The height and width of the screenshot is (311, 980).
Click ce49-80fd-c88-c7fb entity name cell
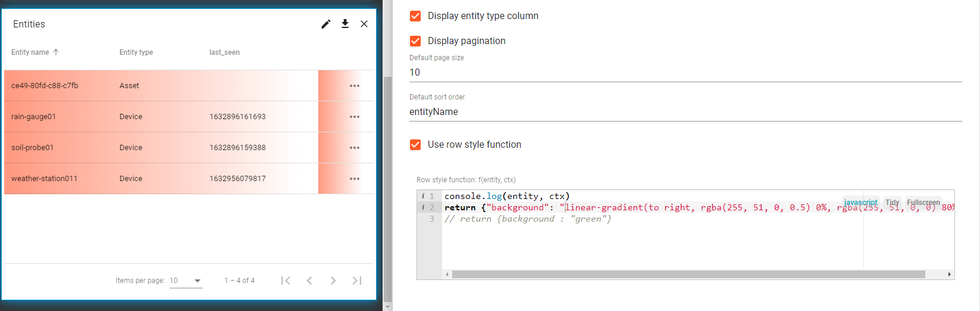tap(45, 86)
